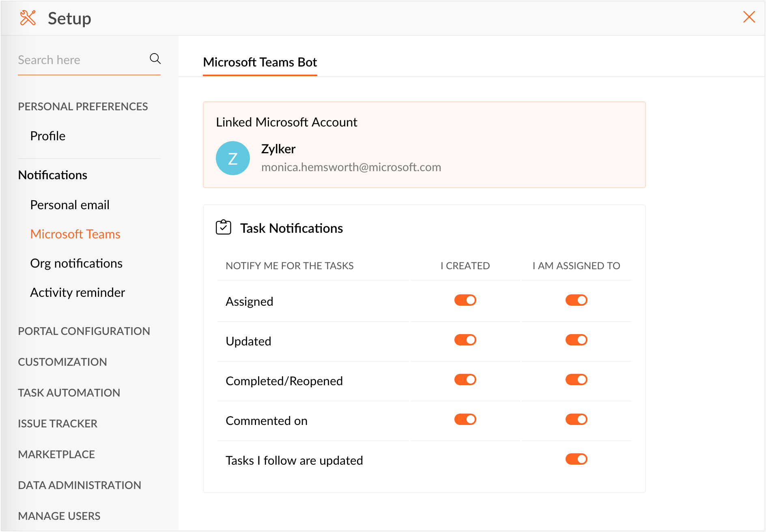Expand the Portal Configuration section

pyautogui.click(x=84, y=331)
